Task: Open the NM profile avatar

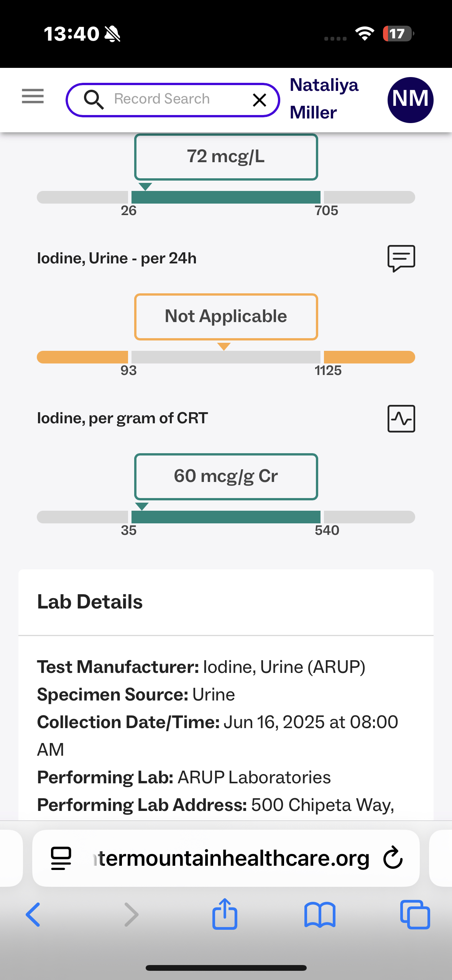Action: point(410,100)
